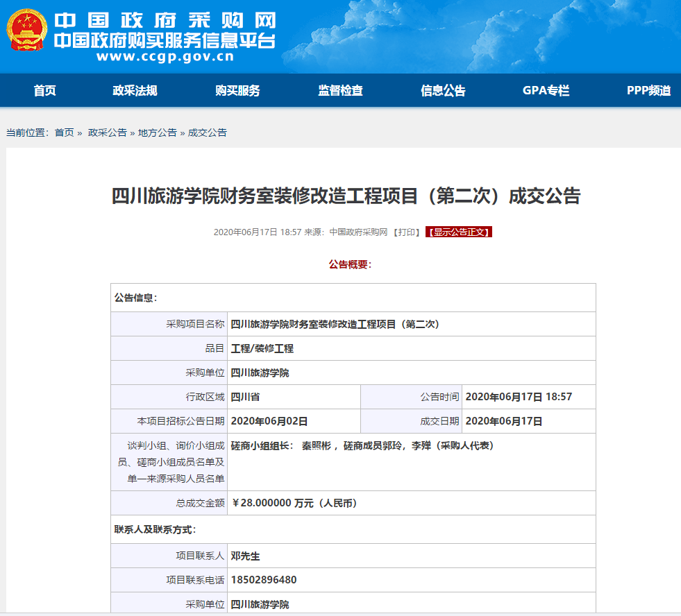This screenshot has width=681, height=616.
Task: Go to 地方公告 in the breadcrumb
Action: 157,132
